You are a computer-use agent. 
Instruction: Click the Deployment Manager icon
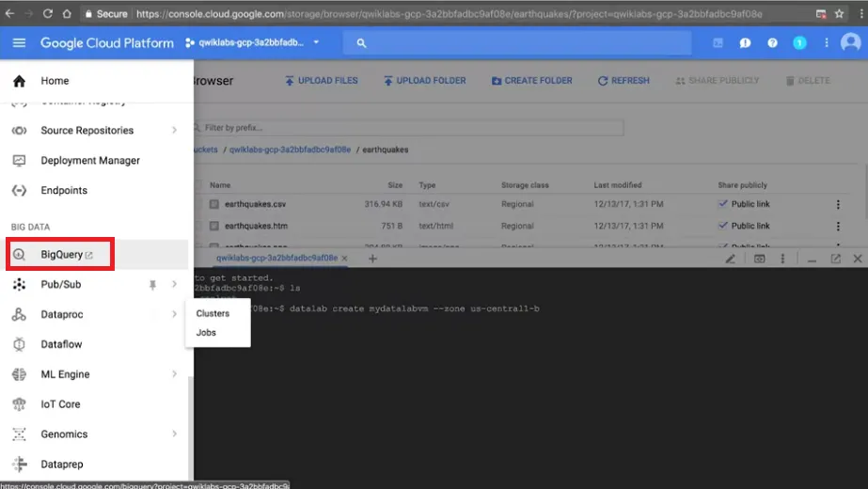pos(20,161)
